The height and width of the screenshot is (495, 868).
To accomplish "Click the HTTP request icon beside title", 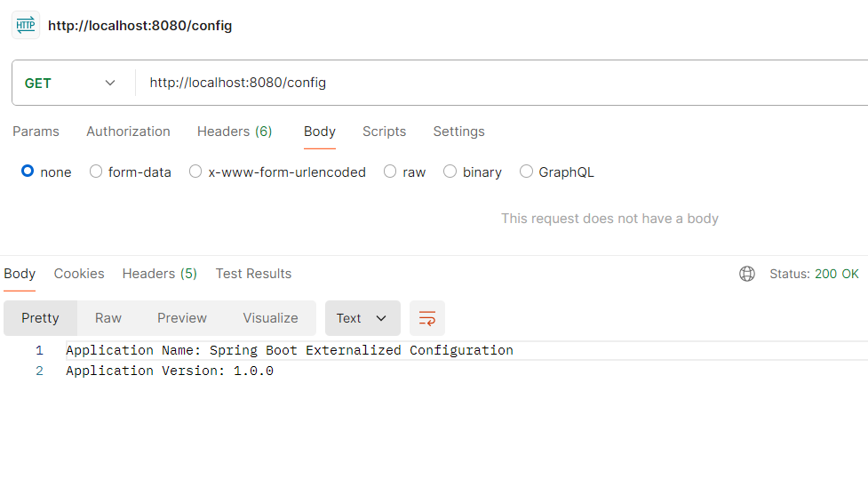I will point(26,25).
